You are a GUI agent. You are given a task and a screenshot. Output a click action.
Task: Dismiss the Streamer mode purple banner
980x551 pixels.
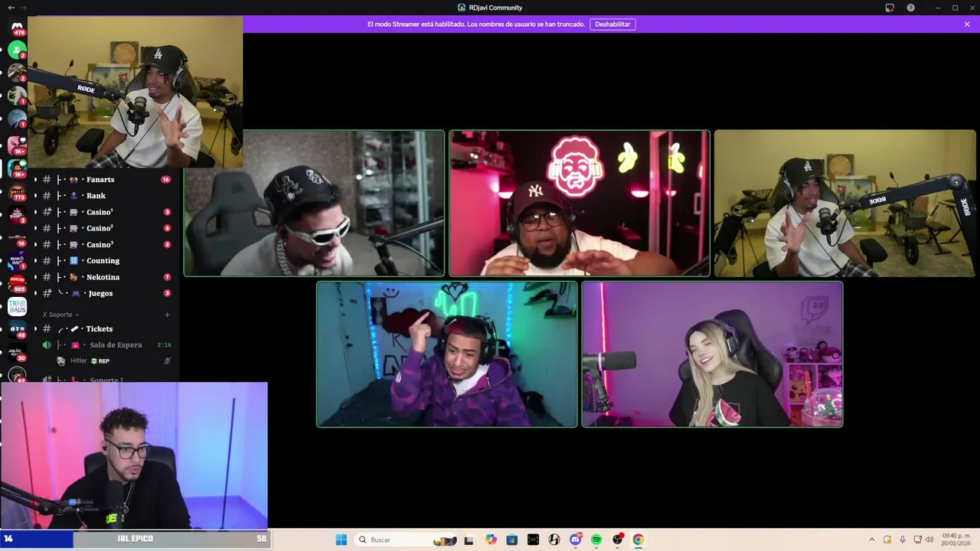967,24
